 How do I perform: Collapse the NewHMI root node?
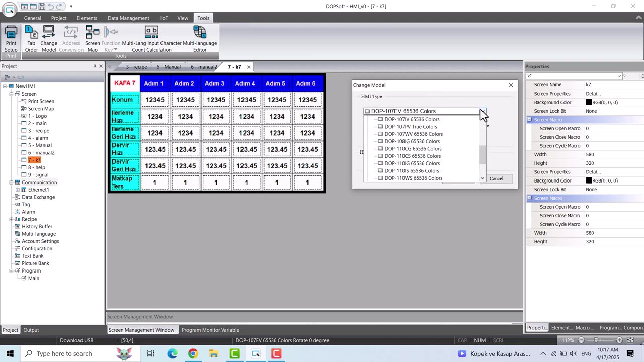[5, 86]
